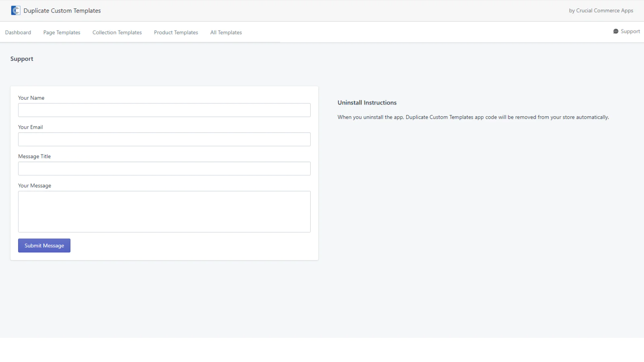Image resolution: width=644 pixels, height=362 pixels.
Task: Open the All Templates tab
Action: click(x=226, y=33)
